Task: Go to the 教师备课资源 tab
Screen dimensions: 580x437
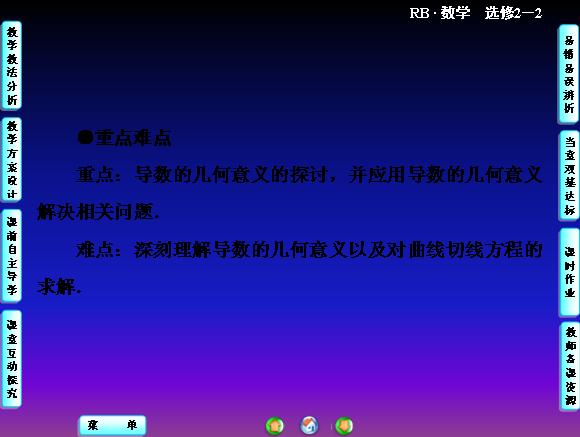Action: click(570, 366)
